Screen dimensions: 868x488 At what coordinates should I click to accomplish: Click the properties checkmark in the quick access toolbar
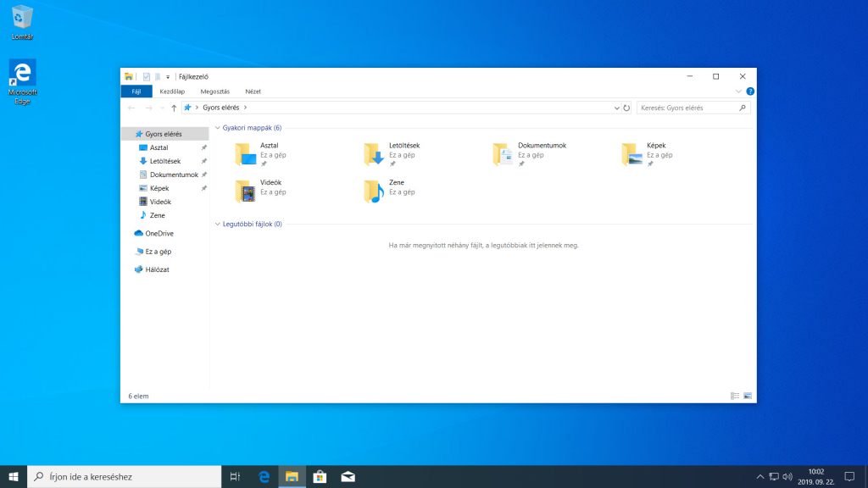coord(146,77)
